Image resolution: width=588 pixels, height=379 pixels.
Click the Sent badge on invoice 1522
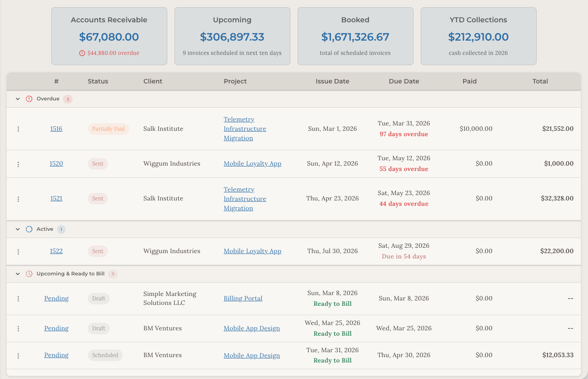point(98,251)
